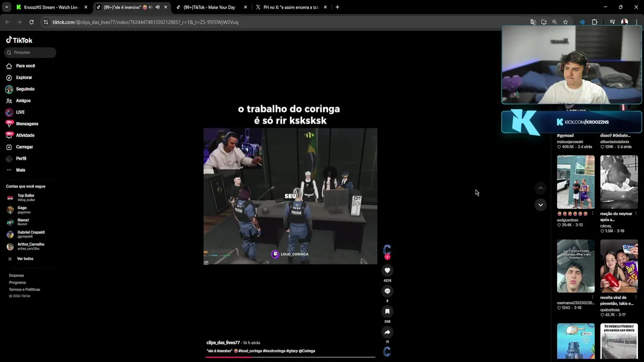Viewport: 644px width, 362px height.
Task: Expand the Termos e Políticas section
Action: pyautogui.click(x=24, y=290)
